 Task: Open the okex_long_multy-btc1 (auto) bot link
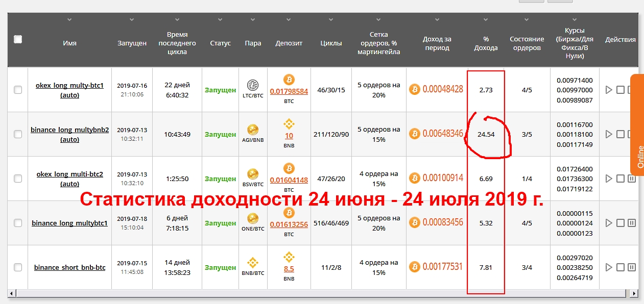69,90
